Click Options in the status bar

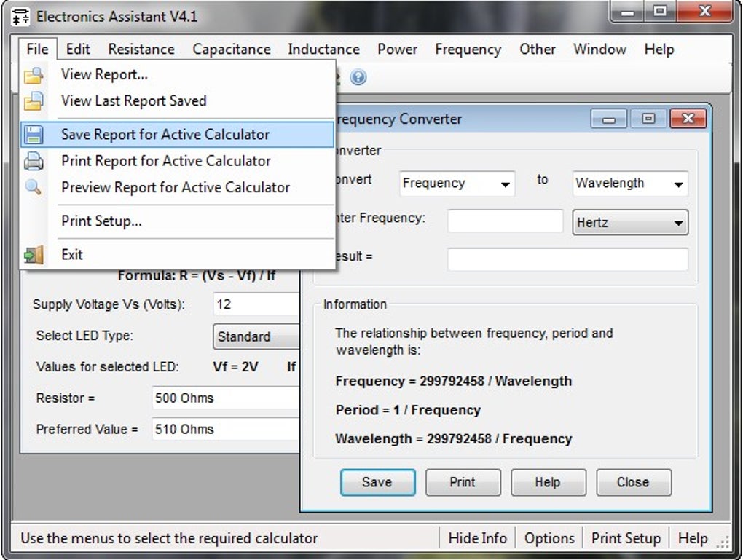[x=549, y=538]
